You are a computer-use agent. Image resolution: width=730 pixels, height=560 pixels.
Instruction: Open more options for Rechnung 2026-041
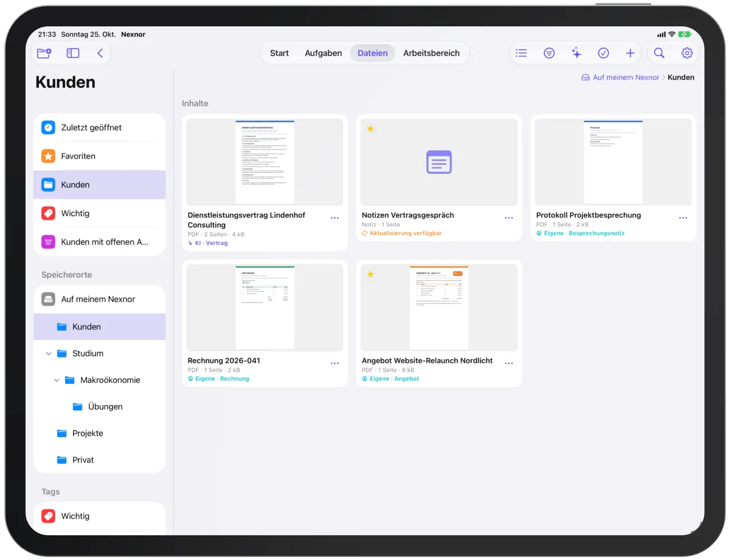point(335,364)
